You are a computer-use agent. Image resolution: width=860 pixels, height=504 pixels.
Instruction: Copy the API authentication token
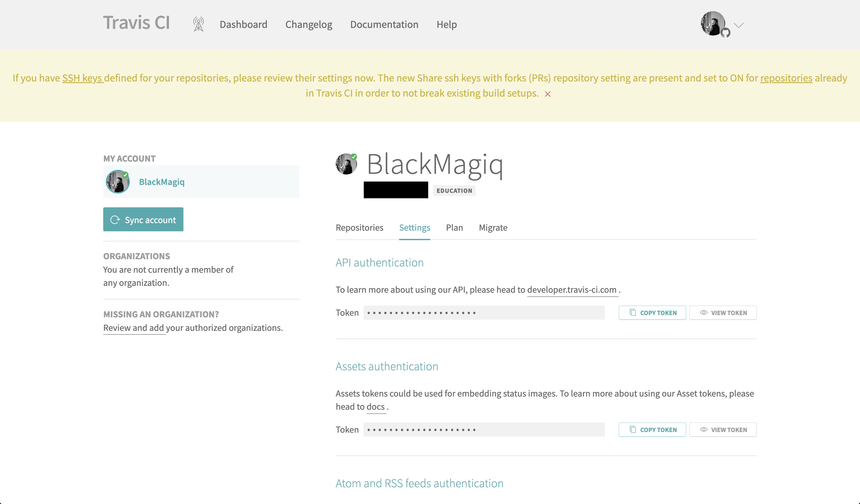[x=652, y=313]
